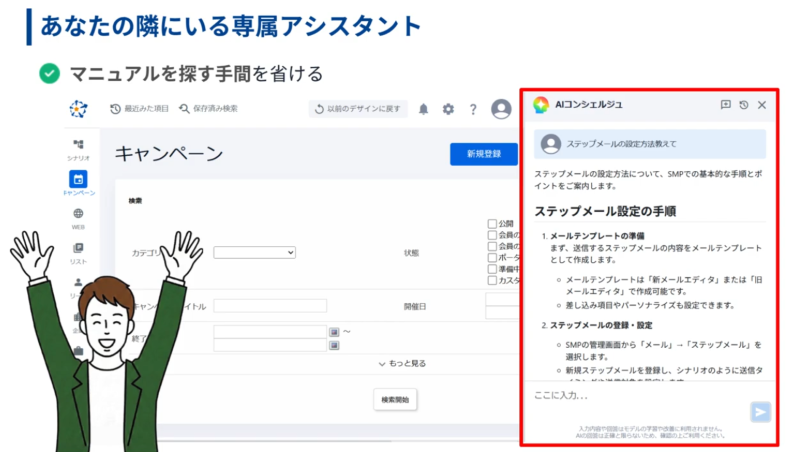
Task: Close the AIコンシェルジュ panel
Action: coord(762,105)
